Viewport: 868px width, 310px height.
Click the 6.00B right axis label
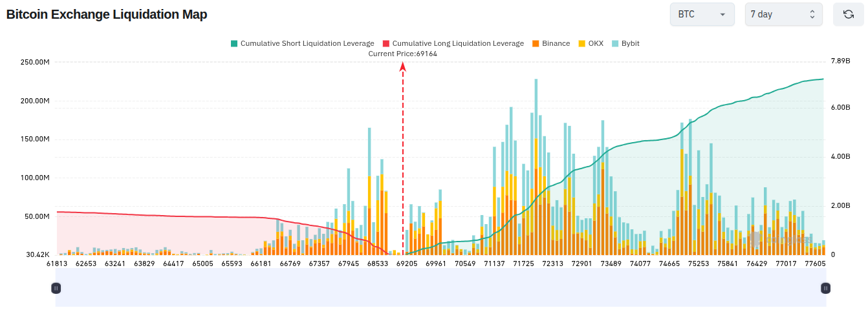(840, 108)
